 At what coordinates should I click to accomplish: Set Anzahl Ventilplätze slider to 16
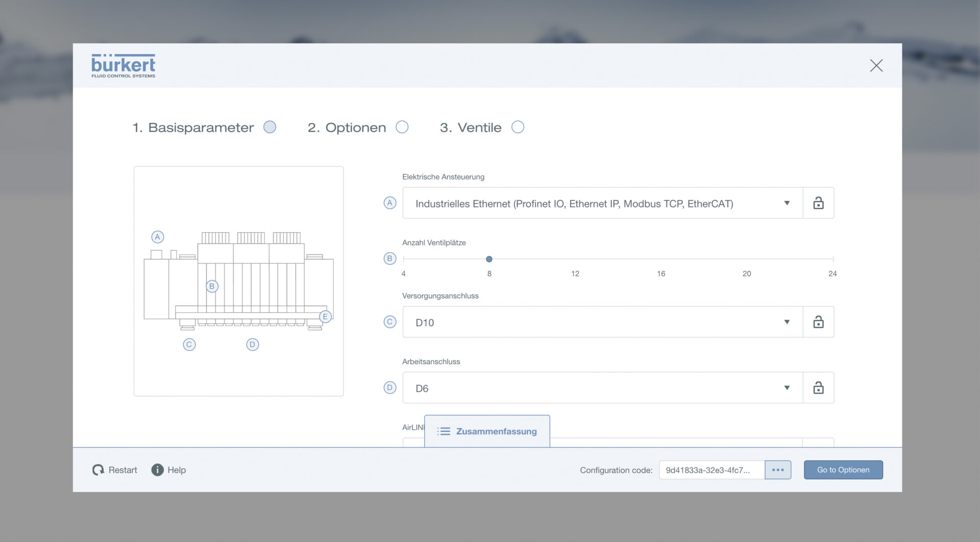[x=661, y=259]
